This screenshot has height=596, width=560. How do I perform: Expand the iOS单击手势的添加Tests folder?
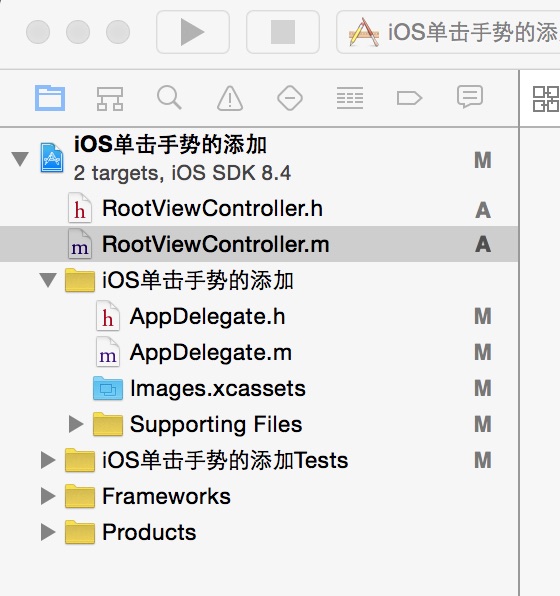click(x=48, y=460)
